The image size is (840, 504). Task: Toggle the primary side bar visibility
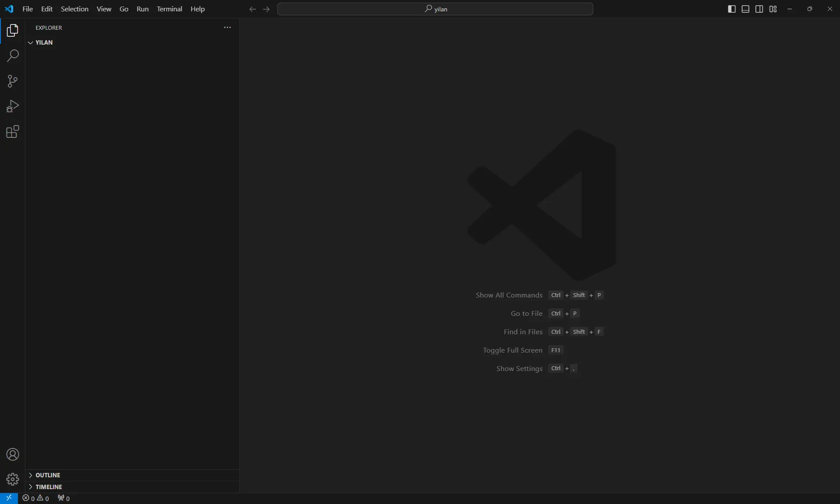tap(732, 9)
